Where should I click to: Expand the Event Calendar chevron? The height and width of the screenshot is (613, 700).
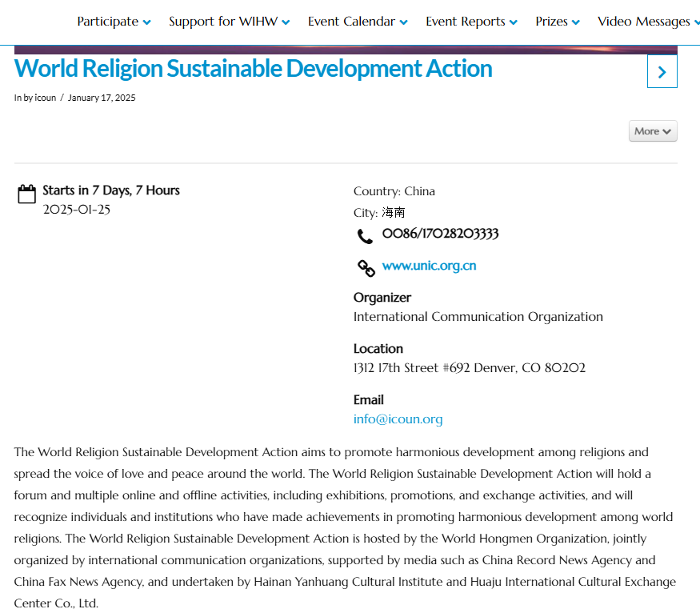(x=403, y=22)
